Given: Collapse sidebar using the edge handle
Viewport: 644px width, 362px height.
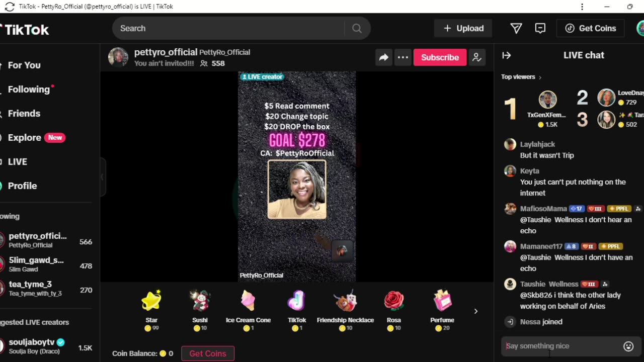Looking at the screenshot, I should (x=103, y=176).
